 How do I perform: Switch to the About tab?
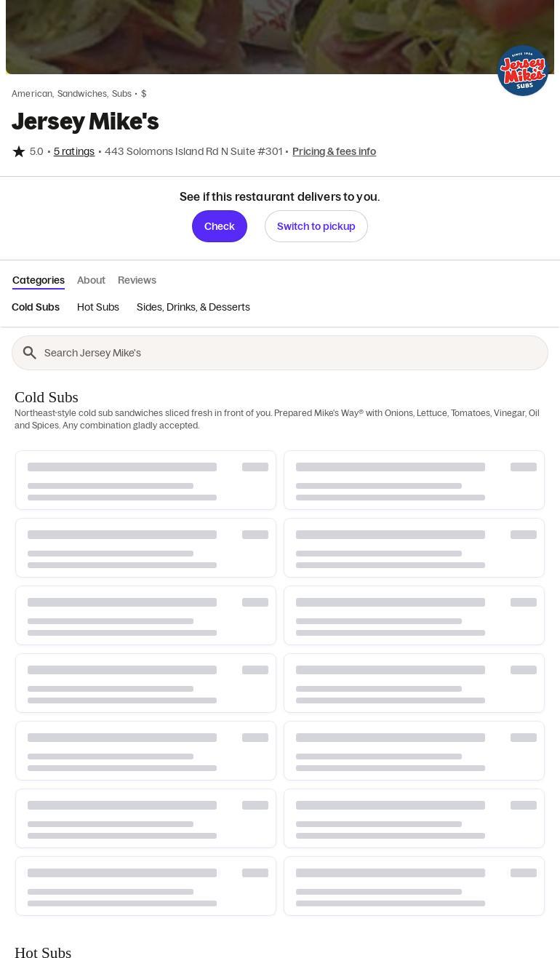pos(91,280)
